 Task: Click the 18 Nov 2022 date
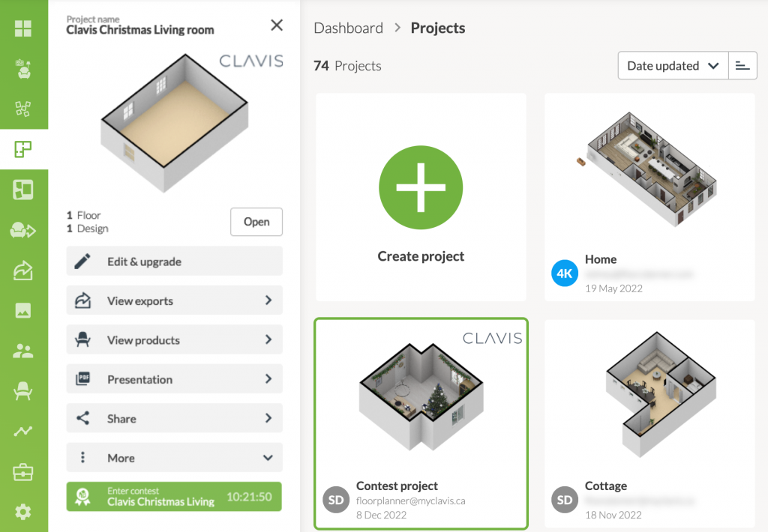[x=613, y=515]
